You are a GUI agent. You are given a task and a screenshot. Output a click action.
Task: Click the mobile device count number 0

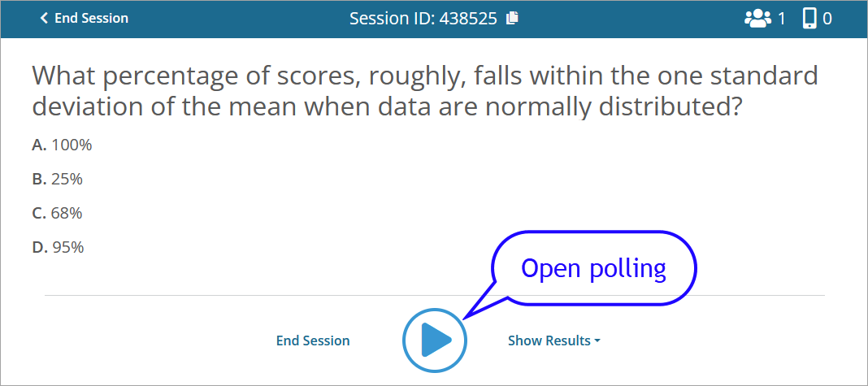tap(827, 19)
